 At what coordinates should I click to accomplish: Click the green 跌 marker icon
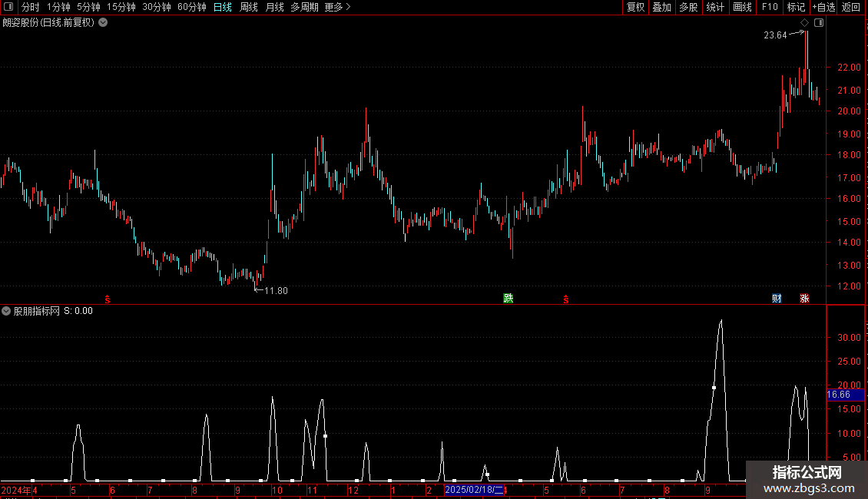[509, 298]
